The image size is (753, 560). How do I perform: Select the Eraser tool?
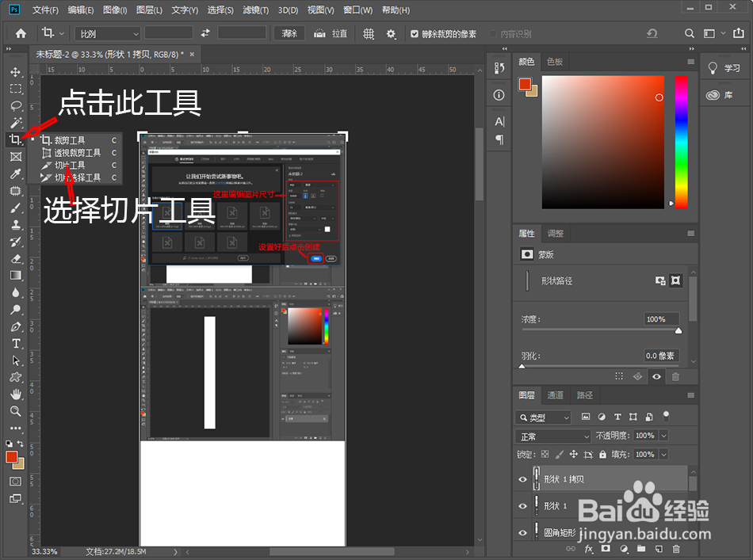[15, 259]
